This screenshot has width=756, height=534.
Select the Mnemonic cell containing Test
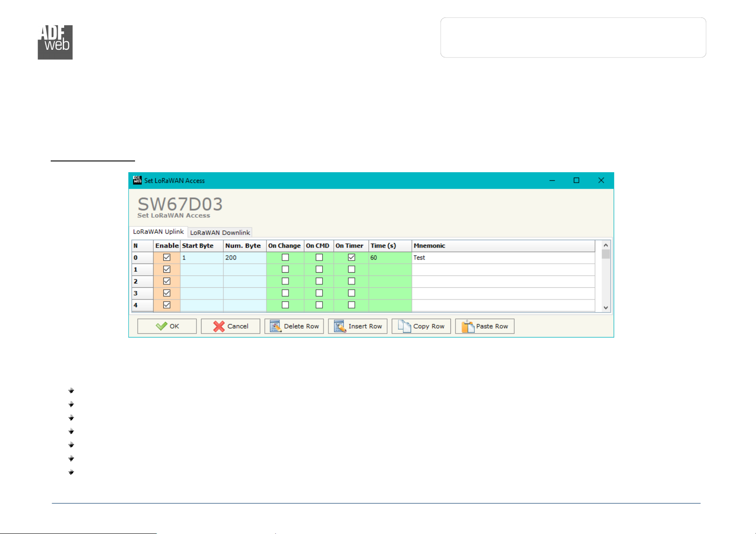[x=503, y=258]
